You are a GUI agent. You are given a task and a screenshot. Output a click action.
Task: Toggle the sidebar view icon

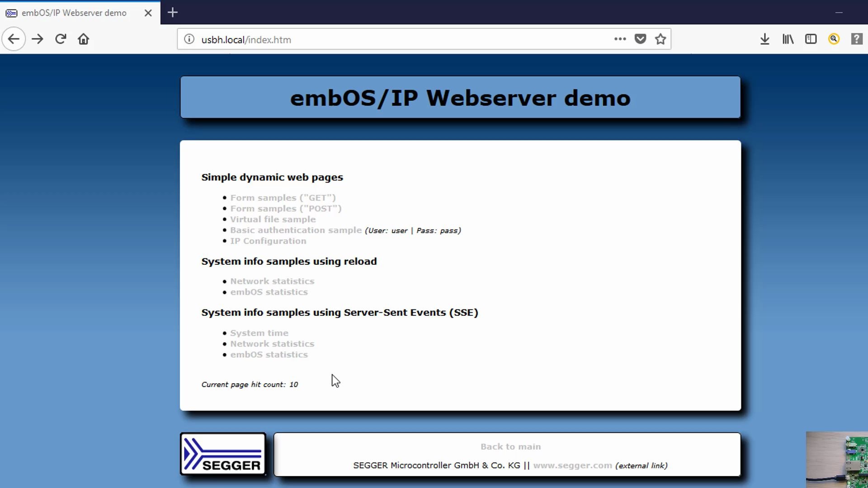[x=811, y=39]
